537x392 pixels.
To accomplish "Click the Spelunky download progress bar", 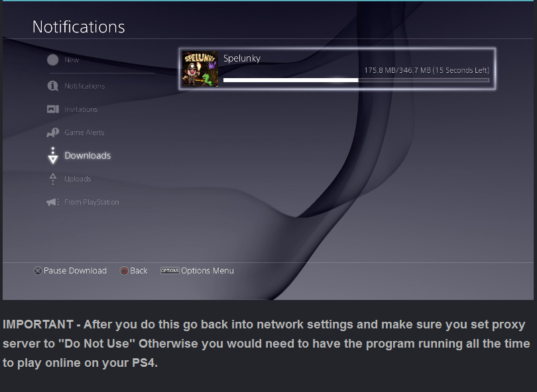I will coord(356,80).
